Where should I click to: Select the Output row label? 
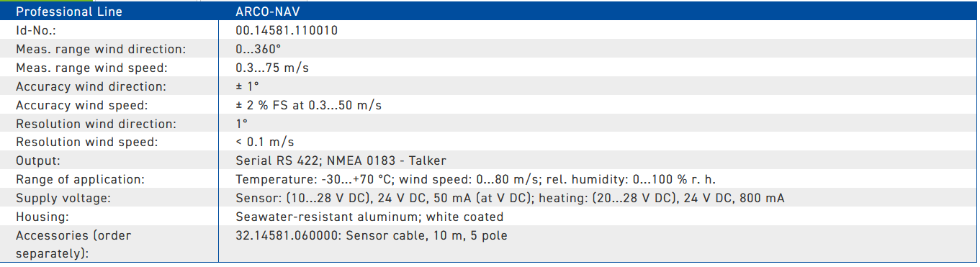38,161
